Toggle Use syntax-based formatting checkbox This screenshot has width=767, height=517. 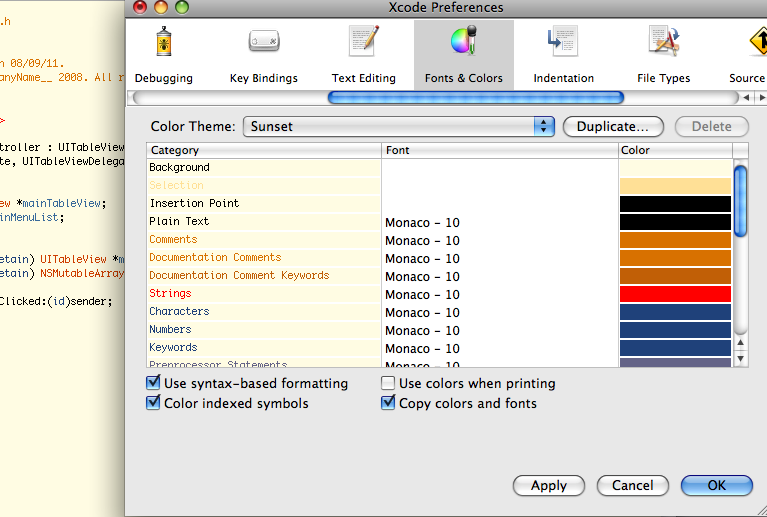[x=153, y=382]
